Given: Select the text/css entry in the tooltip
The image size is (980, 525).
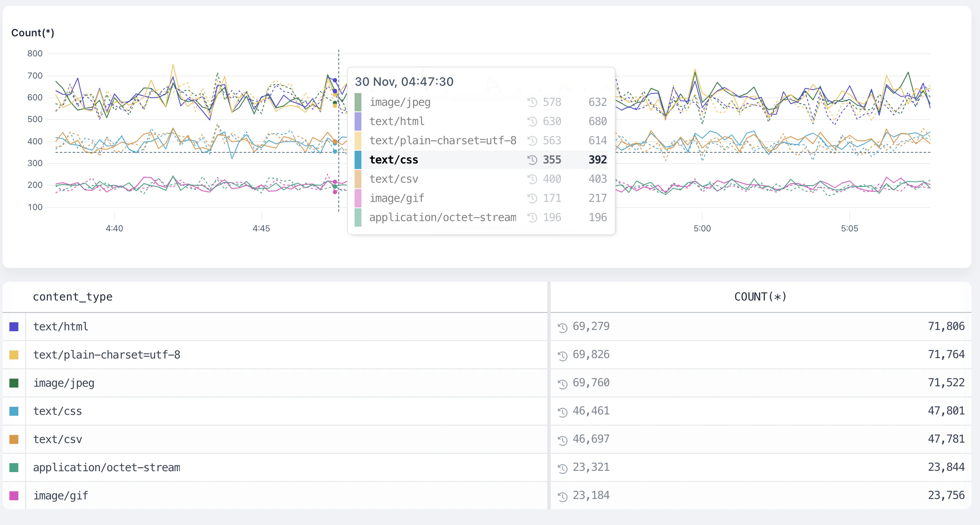Looking at the screenshot, I should tap(427, 160).
